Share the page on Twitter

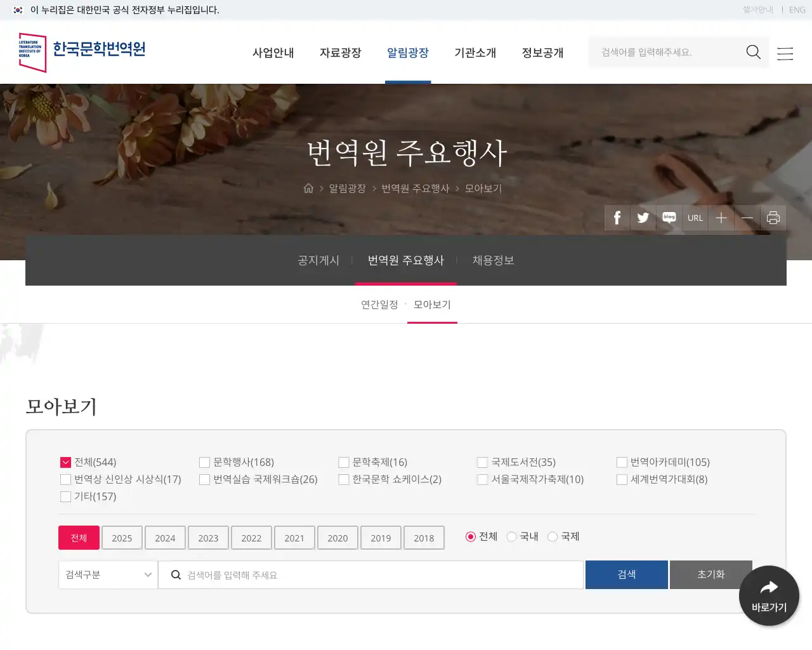(643, 218)
